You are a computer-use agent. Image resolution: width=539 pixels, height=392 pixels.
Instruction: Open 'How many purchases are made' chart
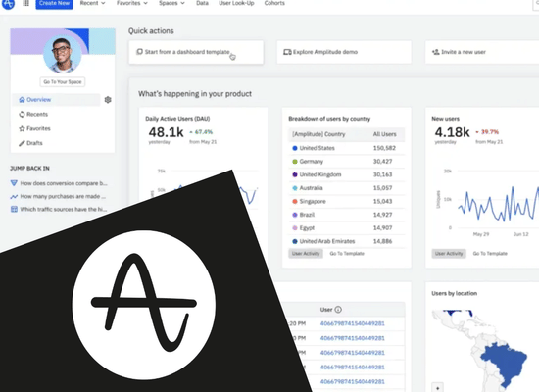pos(63,196)
